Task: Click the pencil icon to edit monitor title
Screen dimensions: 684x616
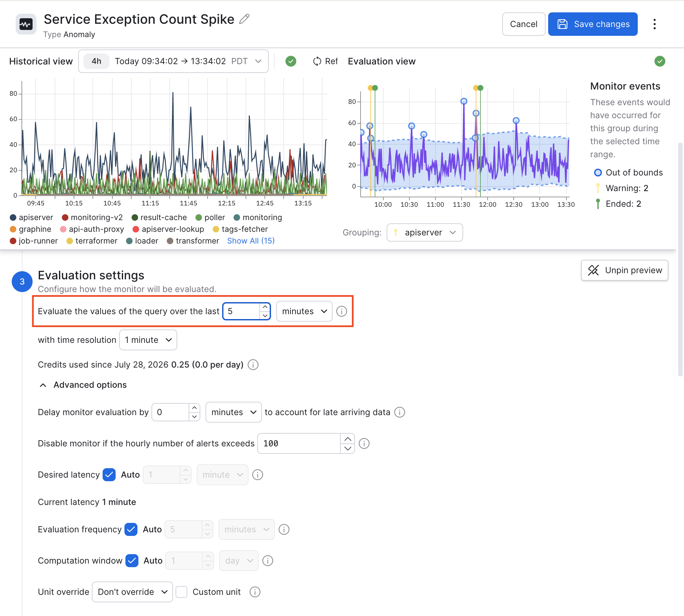Action: [x=244, y=19]
